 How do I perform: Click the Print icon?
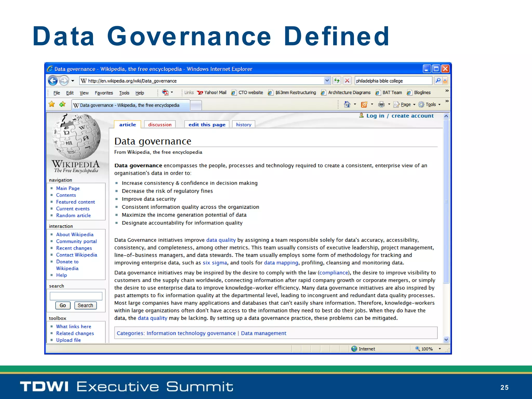point(381,104)
